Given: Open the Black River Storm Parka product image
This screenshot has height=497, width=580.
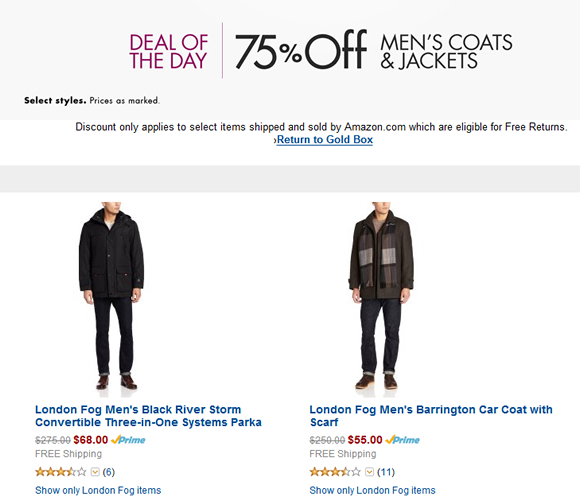Looking at the screenshot, I should pos(111,298).
